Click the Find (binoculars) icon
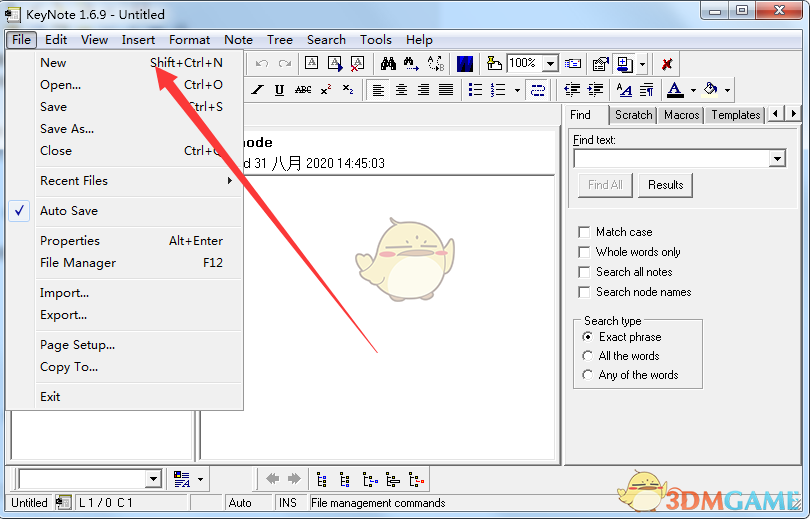The height and width of the screenshot is (519, 810). pyautogui.click(x=388, y=64)
